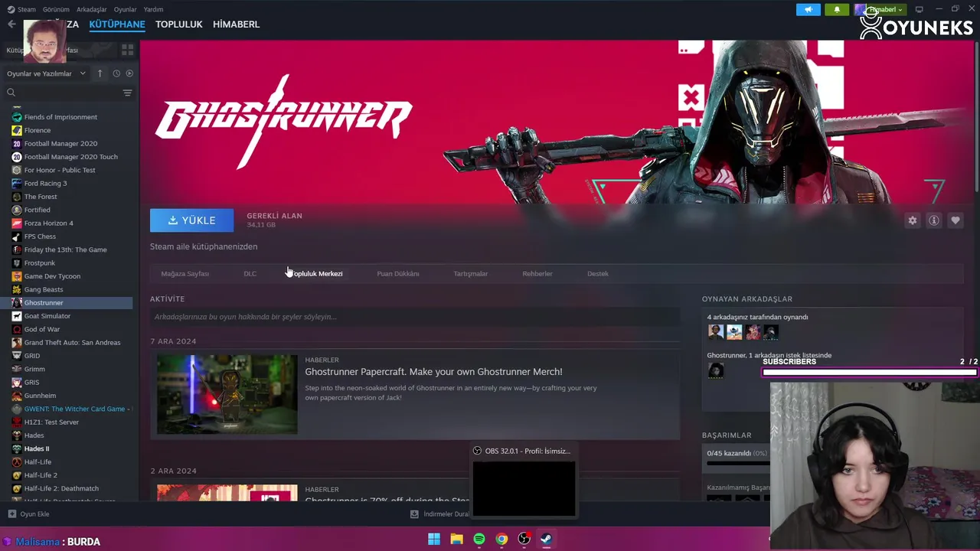The width and height of the screenshot is (980, 551).
Task: Select Goat Simulator in library
Action: [x=47, y=316]
